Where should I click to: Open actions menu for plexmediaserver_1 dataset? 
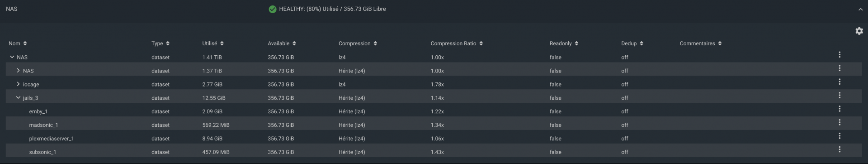click(840, 136)
